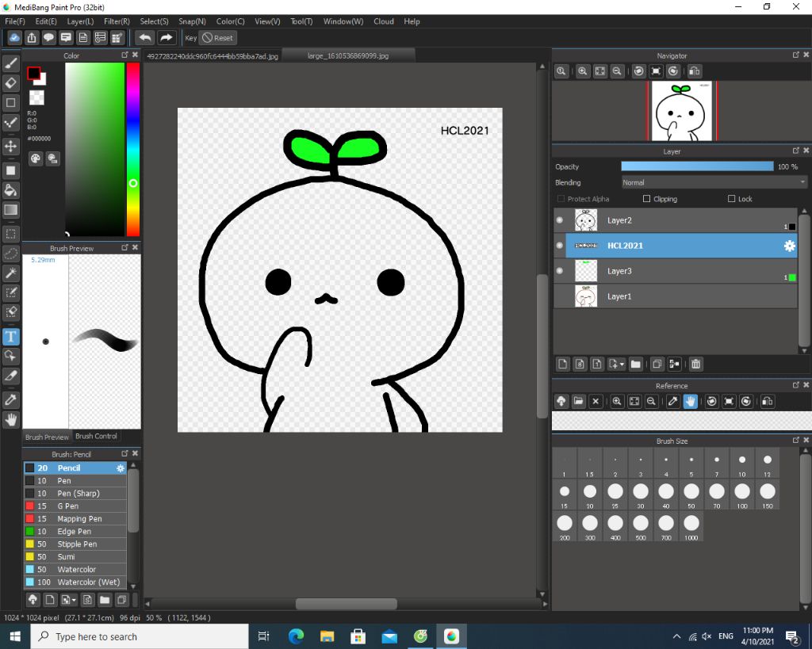Open File Explorer from the taskbar
The width and height of the screenshot is (812, 649).
(327, 636)
